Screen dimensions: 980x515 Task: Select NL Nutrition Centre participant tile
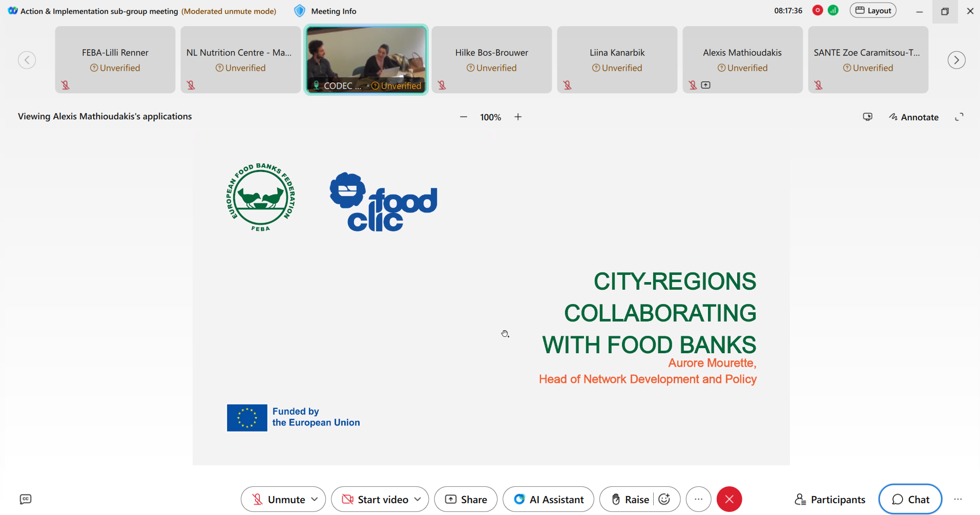point(241,60)
